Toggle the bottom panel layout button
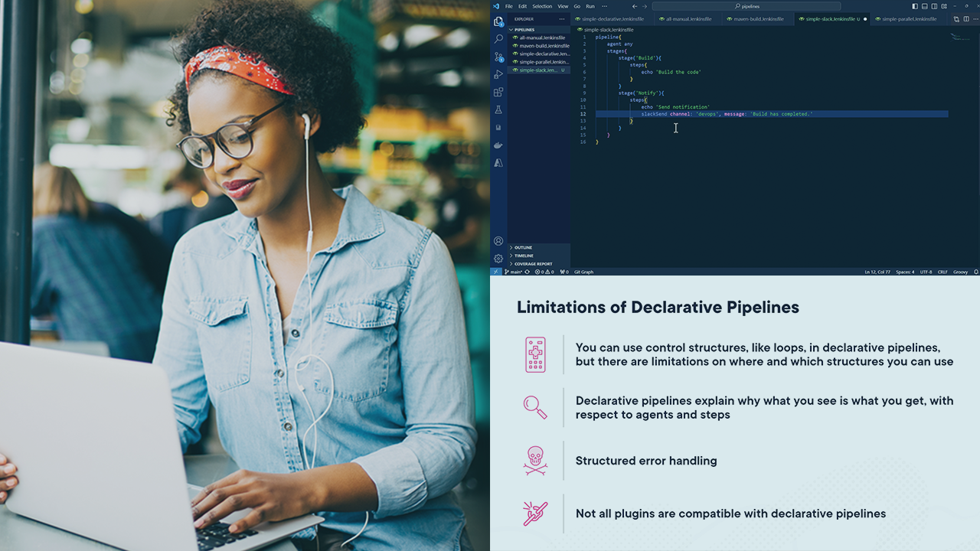Image resolution: width=980 pixels, height=551 pixels. [924, 6]
